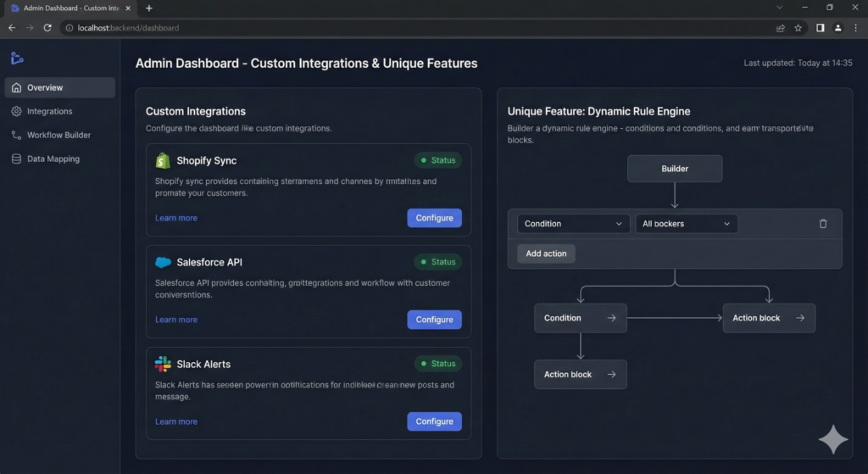
Task: Click the Admin Dashboard page title
Action: (306, 63)
